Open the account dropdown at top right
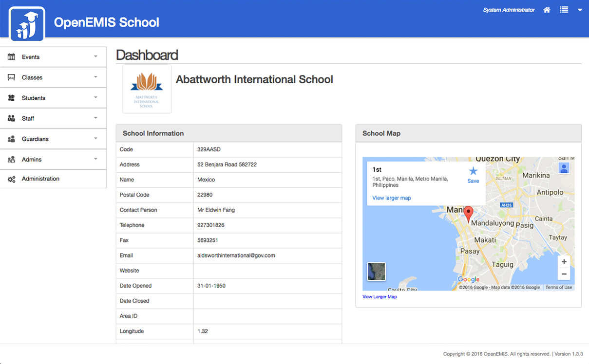The width and height of the screenshot is (589, 364). point(580,9)
